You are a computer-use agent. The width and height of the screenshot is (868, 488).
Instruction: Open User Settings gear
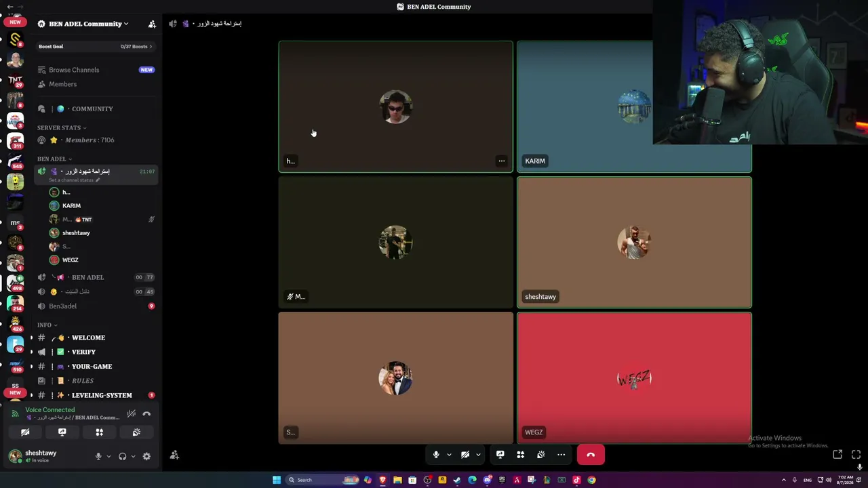coord(146,456)
